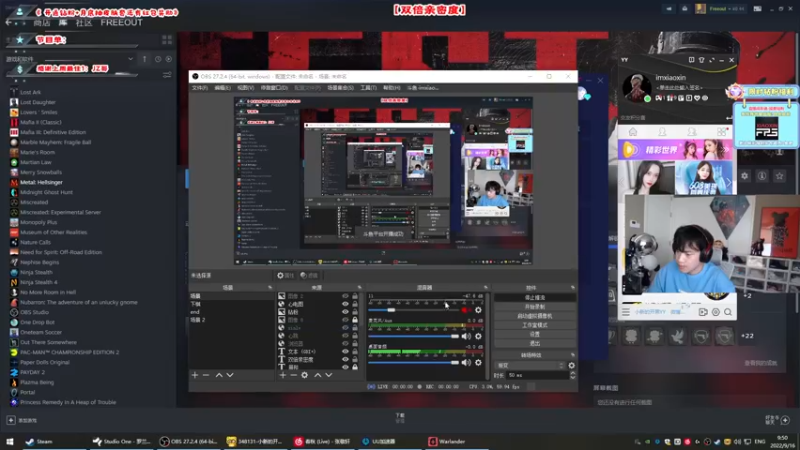Click the 滤镜 filters button above the Sources panel
The width and height of the screenshot is (800, 450).
tap(309, 276)
